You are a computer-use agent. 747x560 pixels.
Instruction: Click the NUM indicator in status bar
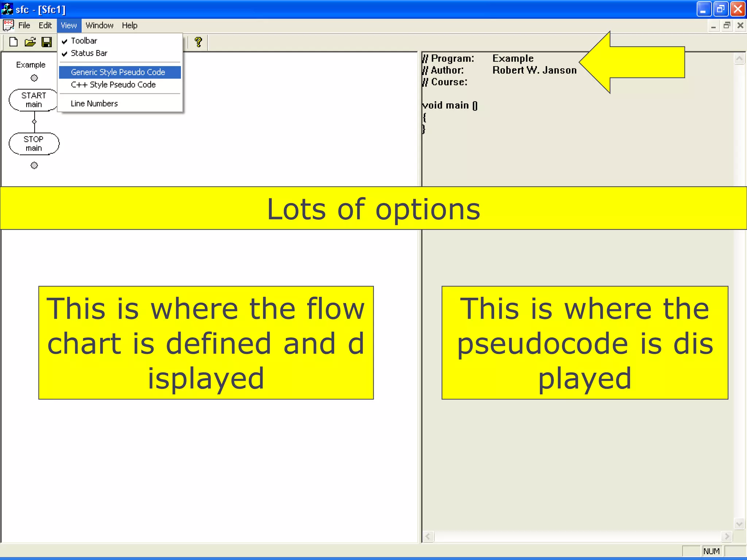coord(711,551)
